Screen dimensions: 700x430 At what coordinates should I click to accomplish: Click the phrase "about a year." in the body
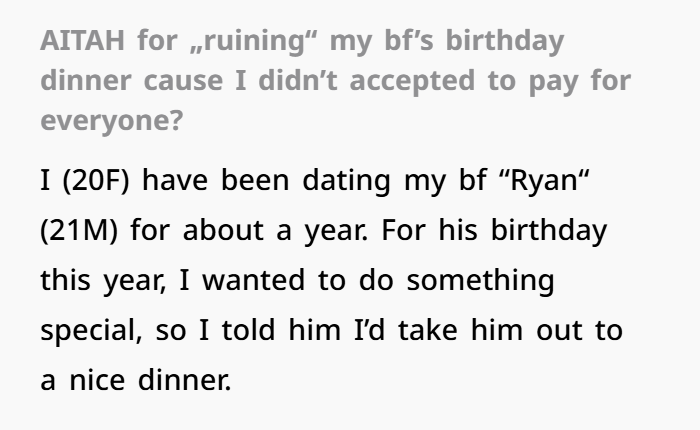point(275,231)
